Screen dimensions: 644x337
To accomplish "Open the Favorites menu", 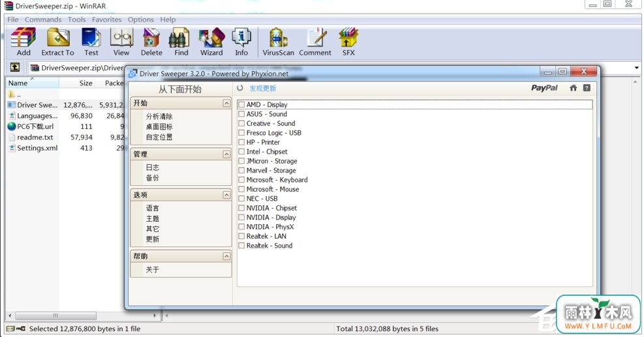I will pos(107,20).
